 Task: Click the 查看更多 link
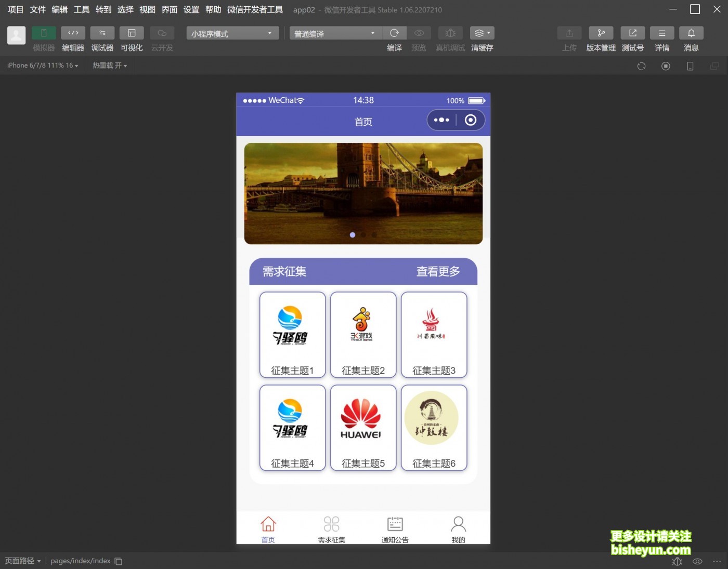(437, 271)
